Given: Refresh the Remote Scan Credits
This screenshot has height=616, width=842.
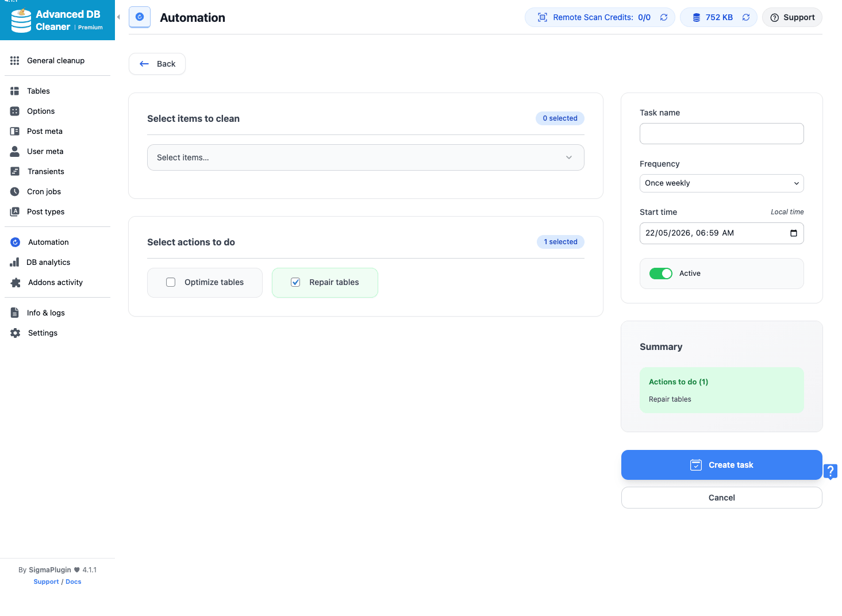Looking at the screenshot, I should (664, 17).
